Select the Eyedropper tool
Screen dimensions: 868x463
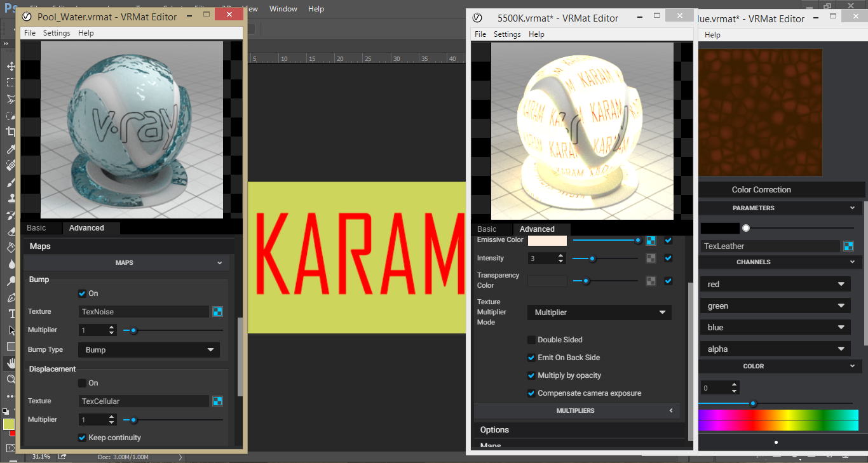click(x=11, y=149)
